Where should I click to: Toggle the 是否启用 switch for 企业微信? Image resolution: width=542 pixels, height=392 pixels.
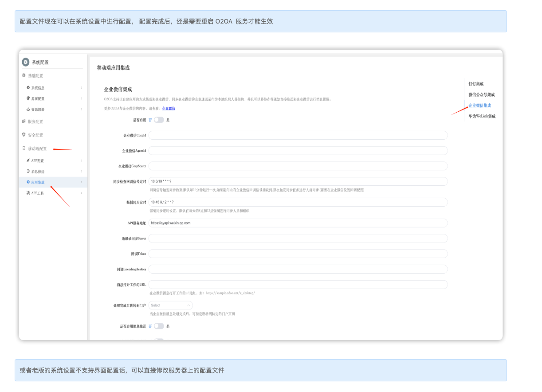(x=159, y=120)
